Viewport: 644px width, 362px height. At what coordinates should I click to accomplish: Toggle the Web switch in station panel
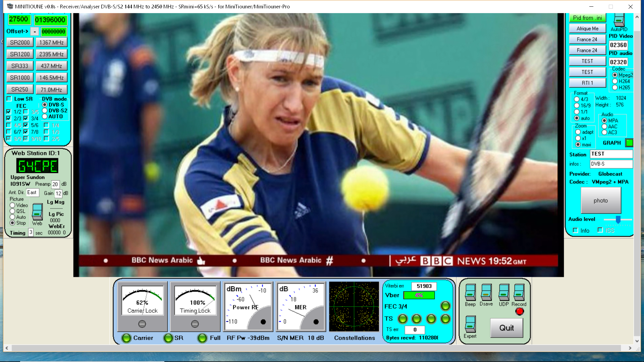[37, 212]
